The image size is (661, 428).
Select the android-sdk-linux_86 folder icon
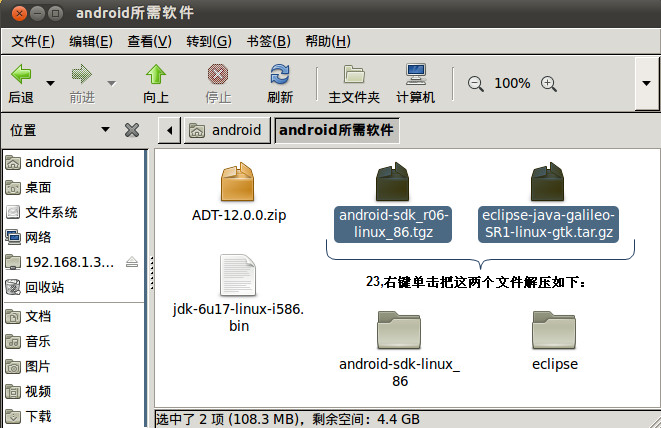point(399,330)
